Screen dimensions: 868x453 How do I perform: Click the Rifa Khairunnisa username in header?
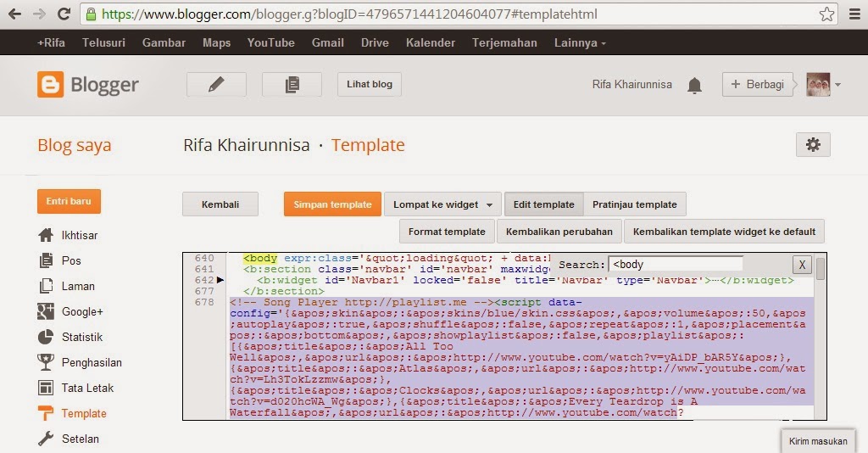(632, 84)
